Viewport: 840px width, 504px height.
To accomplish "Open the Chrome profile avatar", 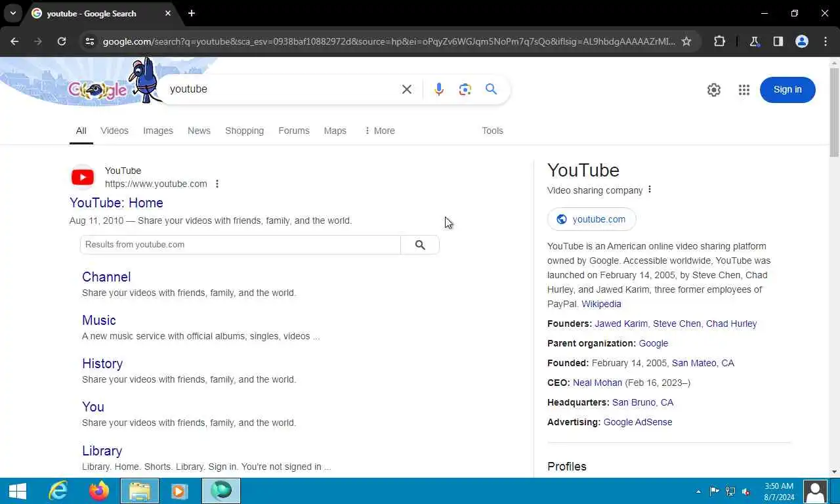I will click(802, 41).
